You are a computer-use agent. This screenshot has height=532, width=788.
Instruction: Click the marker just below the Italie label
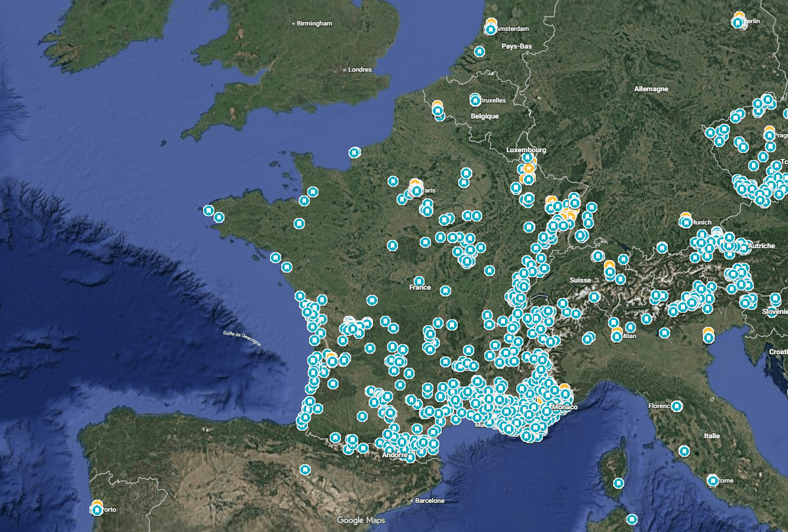point(684,451)
